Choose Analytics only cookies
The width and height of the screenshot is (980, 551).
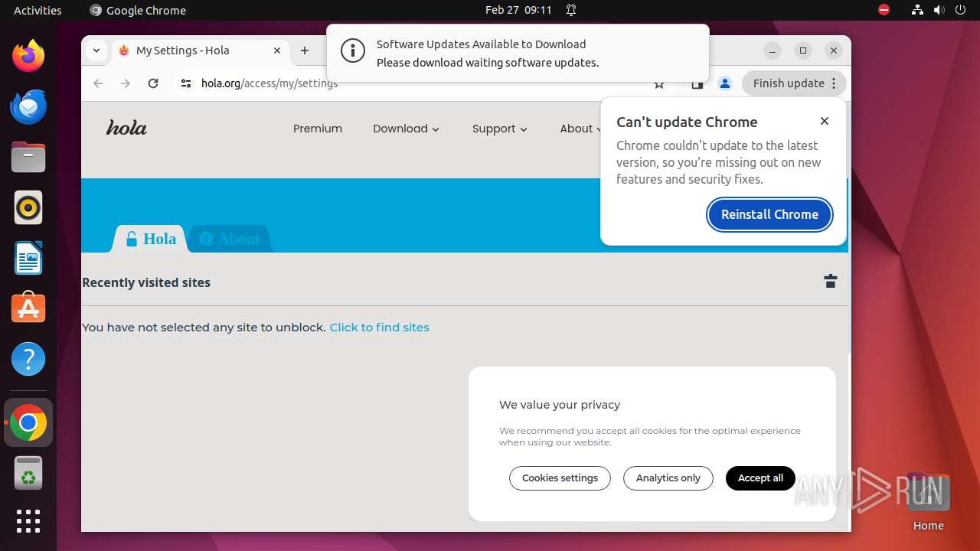pyautogui.click(x=668, y=478)
